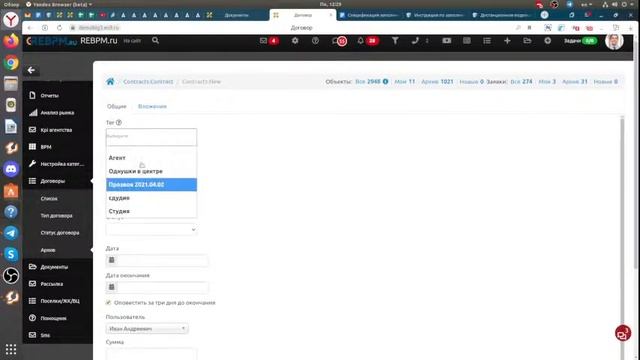This screenshot has height=360, width=640.
Task: Launch Firefox from the dock
Action: 11,41
